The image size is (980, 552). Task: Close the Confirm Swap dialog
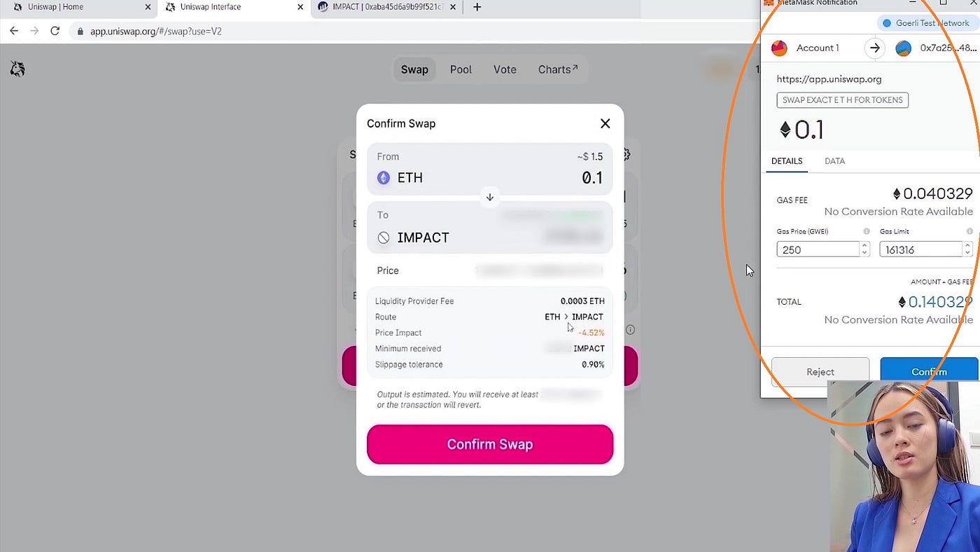[605, 123]
